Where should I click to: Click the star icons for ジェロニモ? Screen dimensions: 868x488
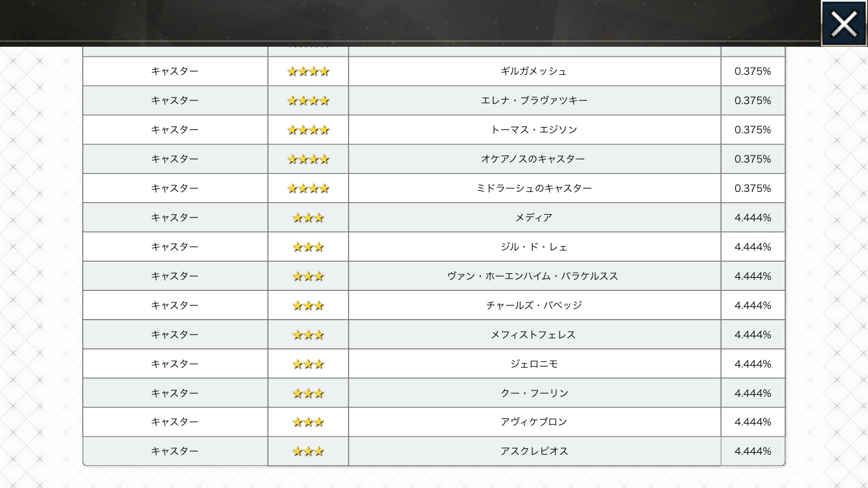coord(308,364)
